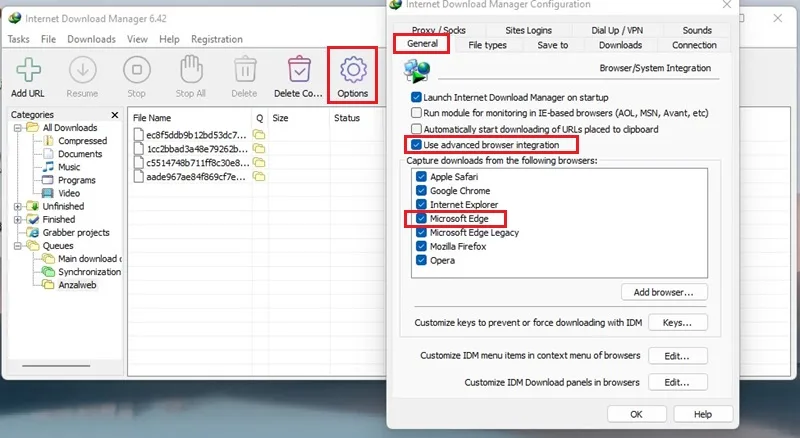The height and width of the screenshot is (438, 800).
Task: Select the Anzalweb queue item
Action: [x=77, y=285]
